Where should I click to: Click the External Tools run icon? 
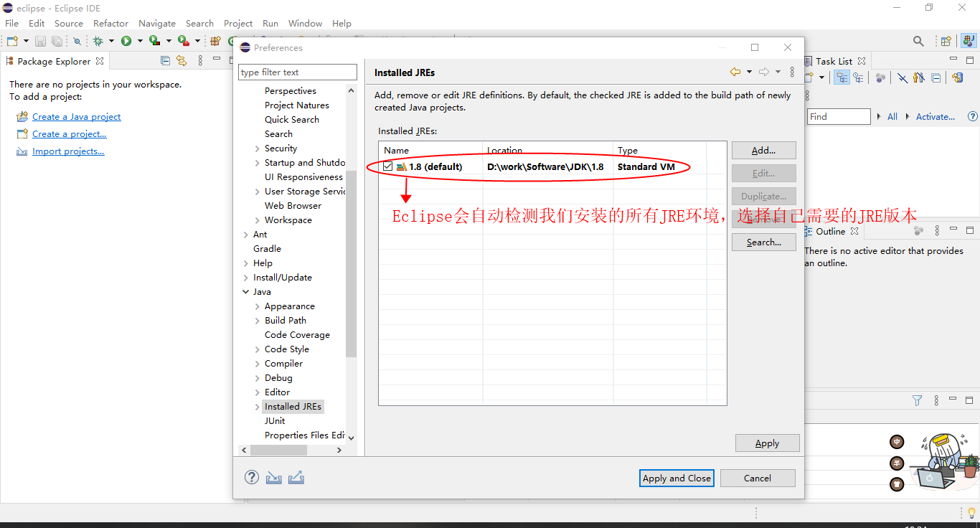click(184, 41)
